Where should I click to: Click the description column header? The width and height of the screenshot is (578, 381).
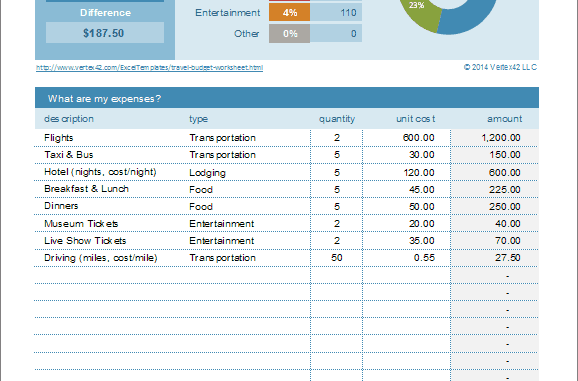[69, 119]
